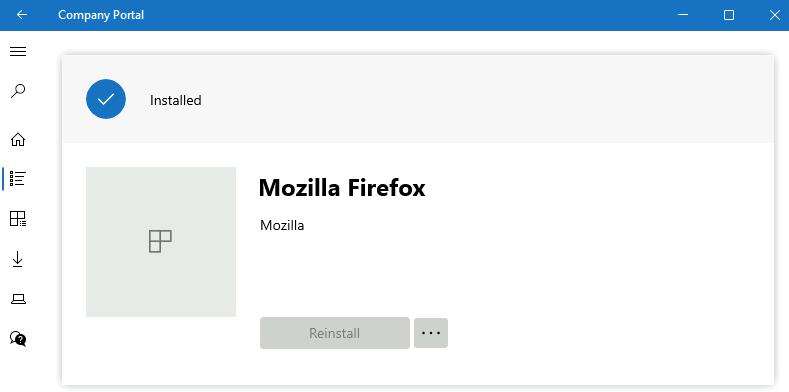Click the Reinstall button
789x392 pixels.
[335, 333]
